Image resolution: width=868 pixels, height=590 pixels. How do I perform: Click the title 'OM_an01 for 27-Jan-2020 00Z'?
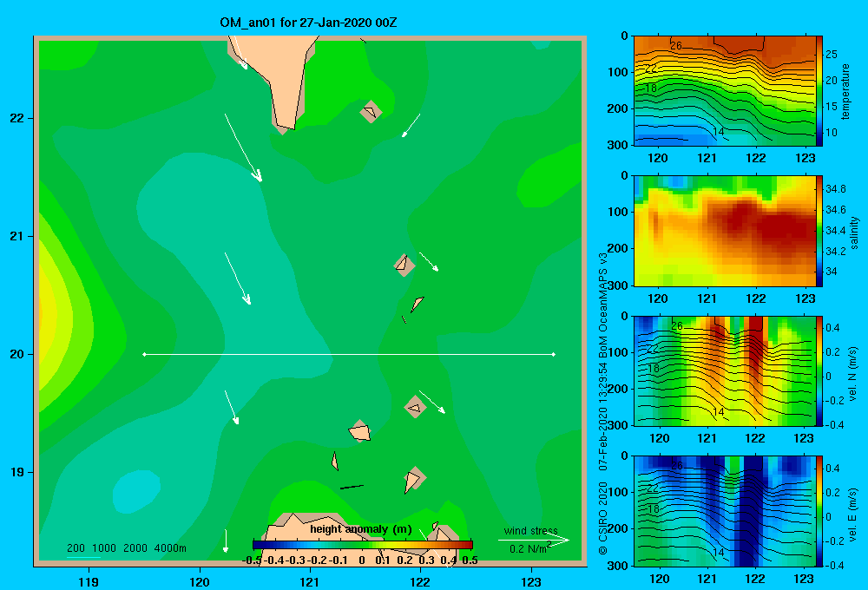point(308,23)
